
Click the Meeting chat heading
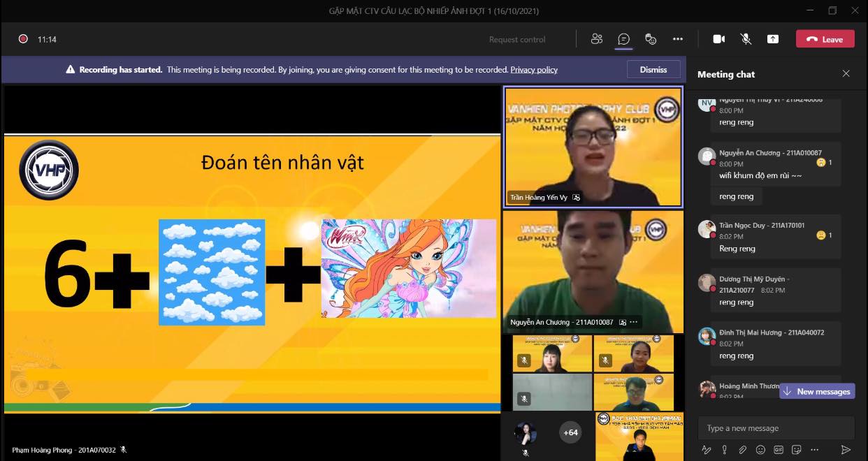point(726,74)
